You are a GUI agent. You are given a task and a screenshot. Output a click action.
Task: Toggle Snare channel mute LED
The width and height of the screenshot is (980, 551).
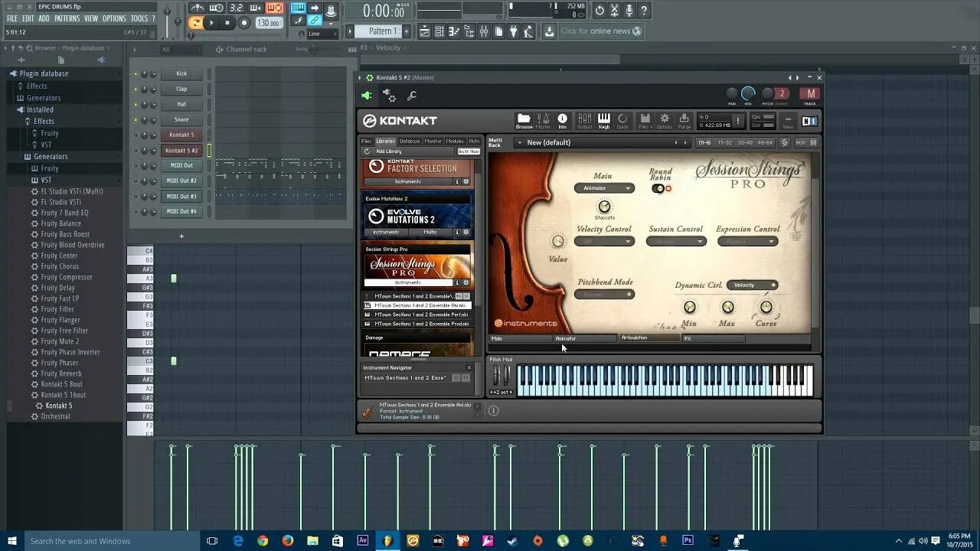136,119
